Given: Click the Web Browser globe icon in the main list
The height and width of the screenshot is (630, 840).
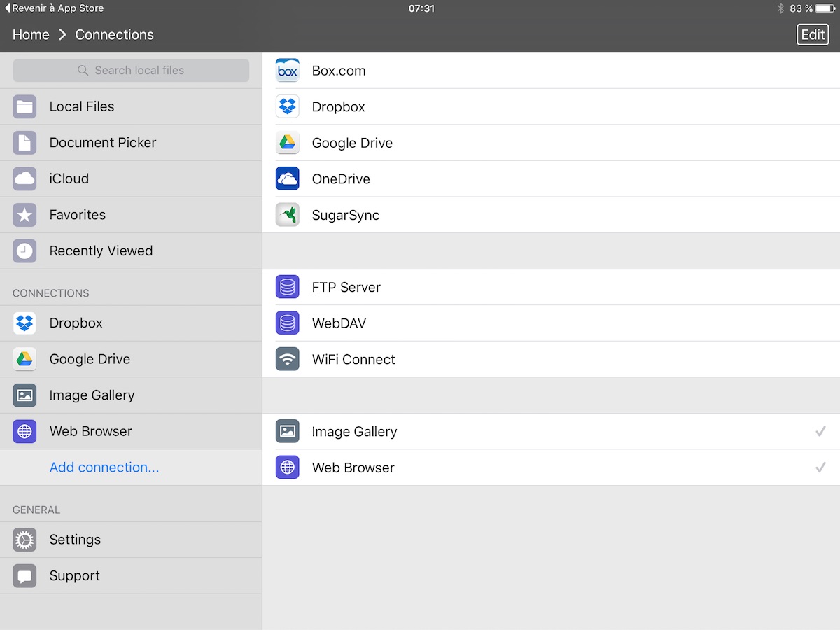Looking at the screenshot, I should coord(288,468).
